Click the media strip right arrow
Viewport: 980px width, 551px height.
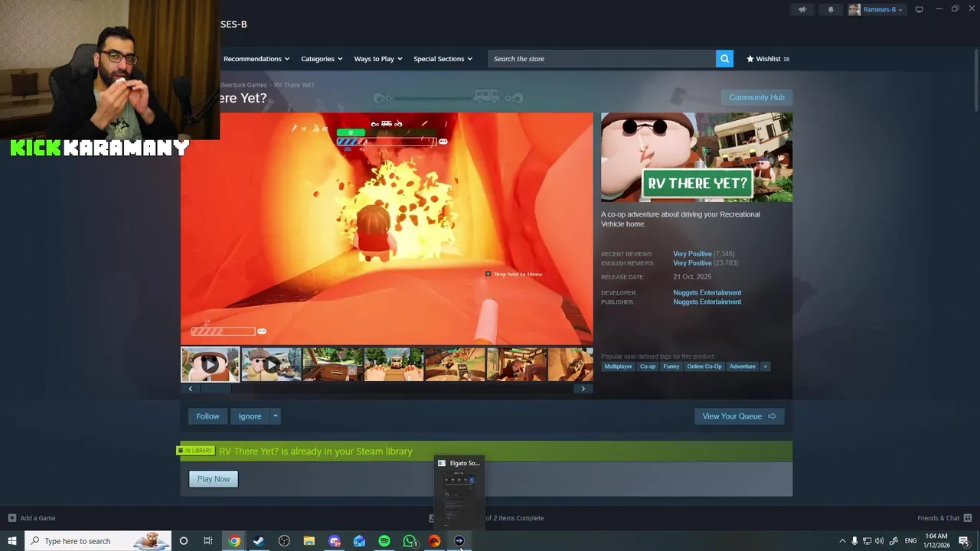[583, 389]
